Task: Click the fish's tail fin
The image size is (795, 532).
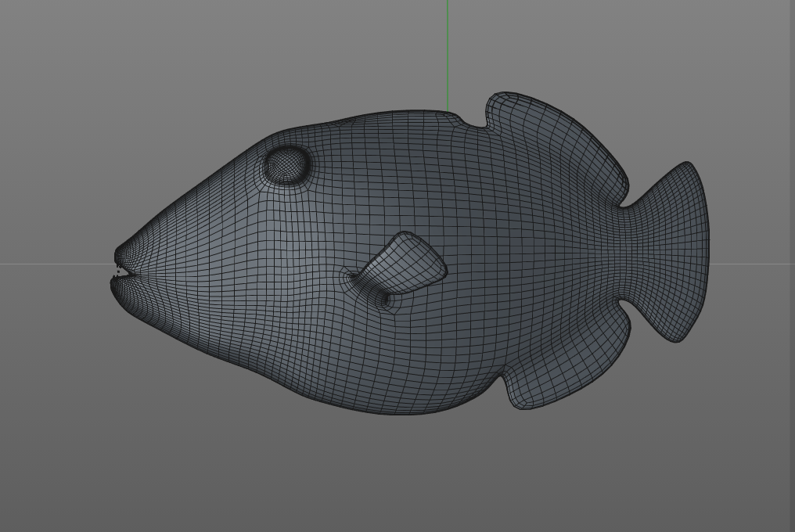Action: 669,251
